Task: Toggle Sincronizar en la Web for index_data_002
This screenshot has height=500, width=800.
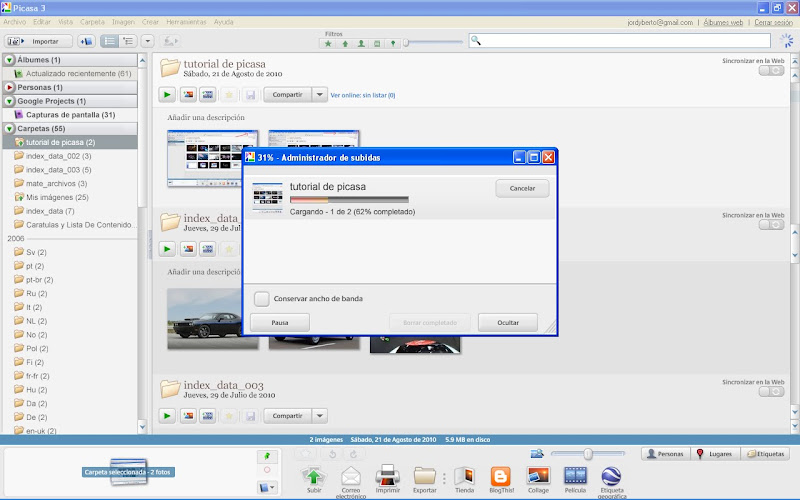Action: click(771, 225)
